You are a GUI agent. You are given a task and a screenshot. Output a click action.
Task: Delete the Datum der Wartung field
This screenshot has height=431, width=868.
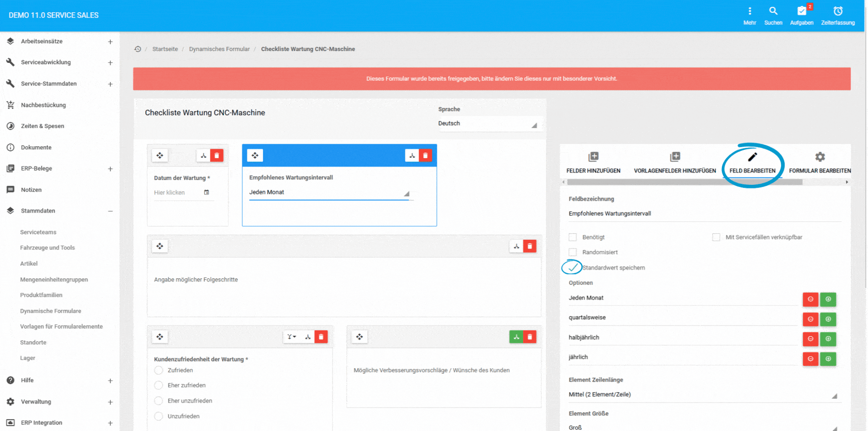coord(217,155)
